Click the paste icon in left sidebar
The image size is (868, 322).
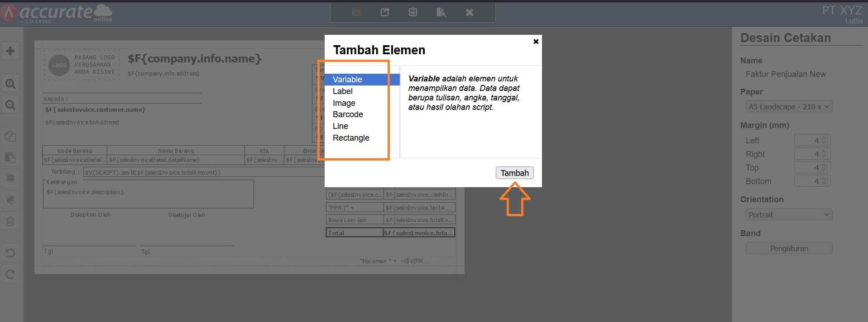tap(10, 157)
